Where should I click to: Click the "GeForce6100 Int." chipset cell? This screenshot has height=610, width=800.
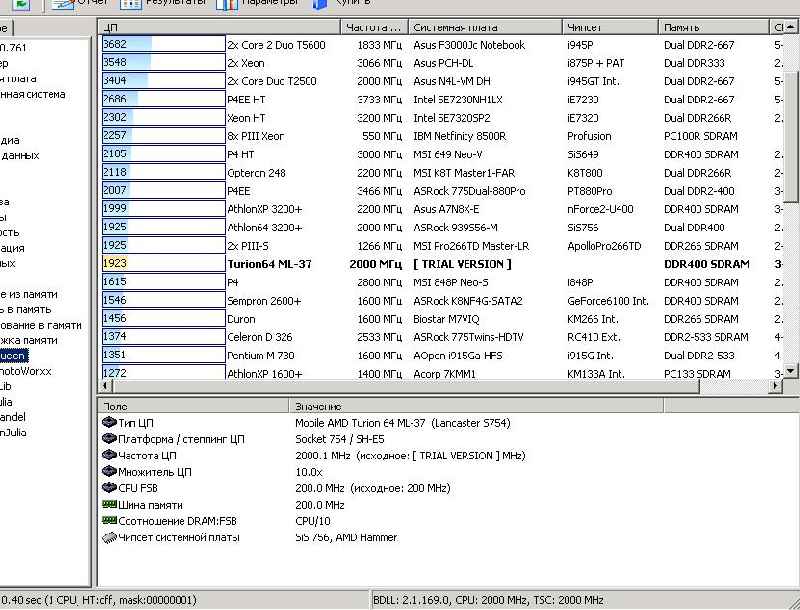coord(608,301)
